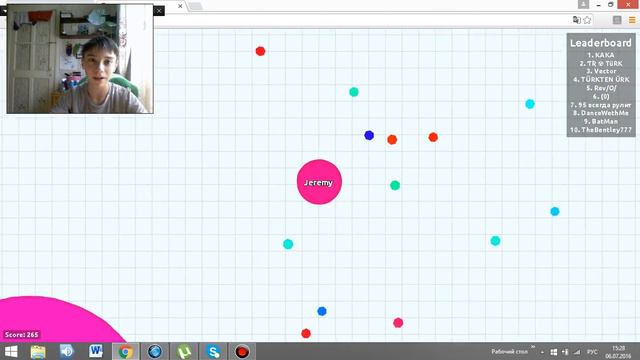This screenshot has width=640, height=360.
Task: Close the webcam overlay window
Action: click(x=159, y=11)
